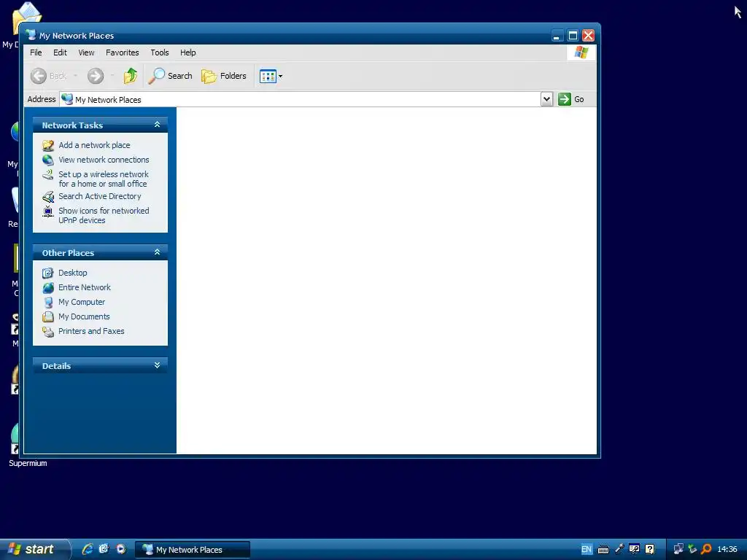This screenshot has width=747, height=560.
Task: Launch Internet Explorer from Quick Launch
Action: (88, 549)
